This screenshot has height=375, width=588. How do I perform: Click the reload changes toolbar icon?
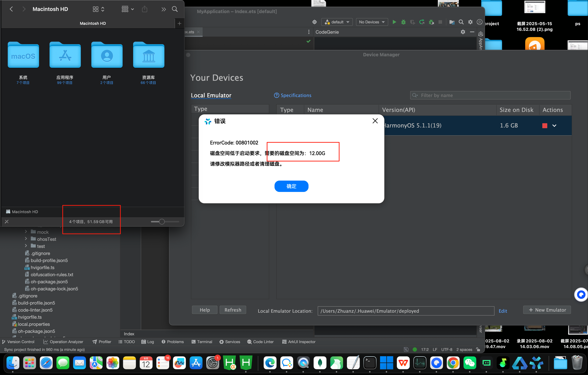coord(422,22)
